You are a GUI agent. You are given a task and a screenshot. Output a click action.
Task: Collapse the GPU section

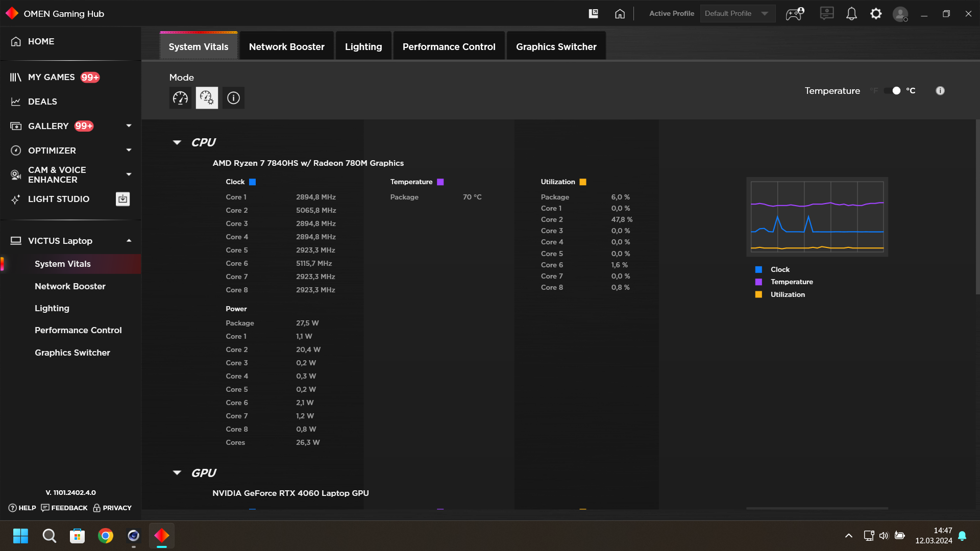click(177, 473)
